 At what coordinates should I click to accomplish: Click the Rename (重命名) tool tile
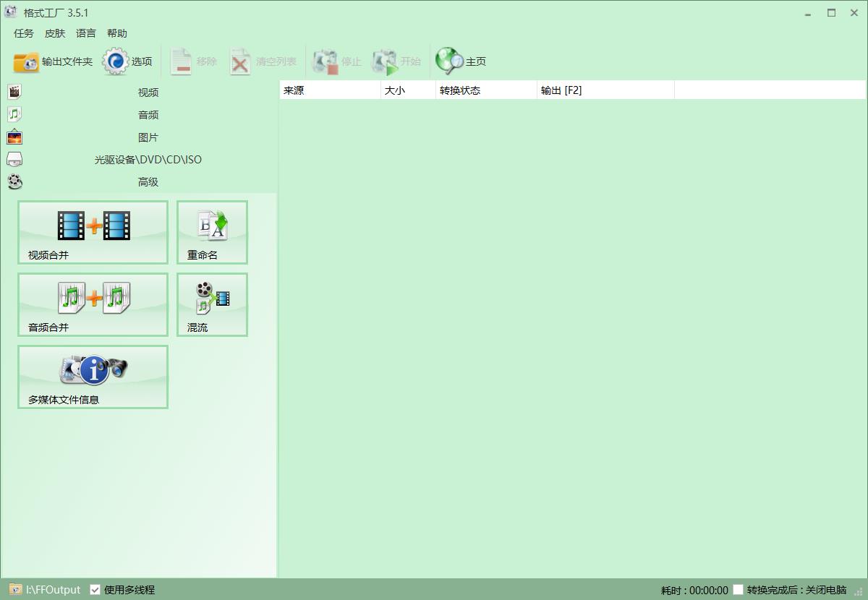point(212,232)
